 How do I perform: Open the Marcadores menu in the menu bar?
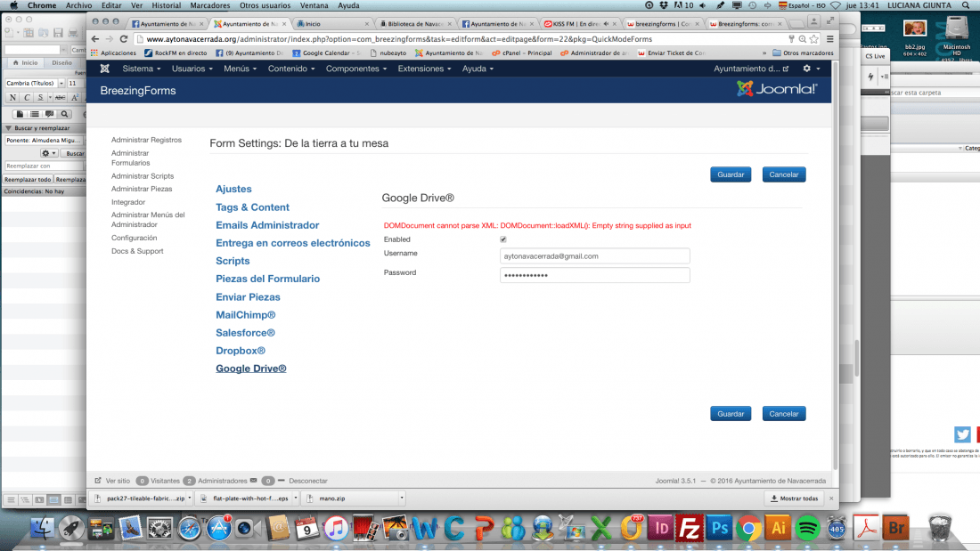(x=210, y=5)
